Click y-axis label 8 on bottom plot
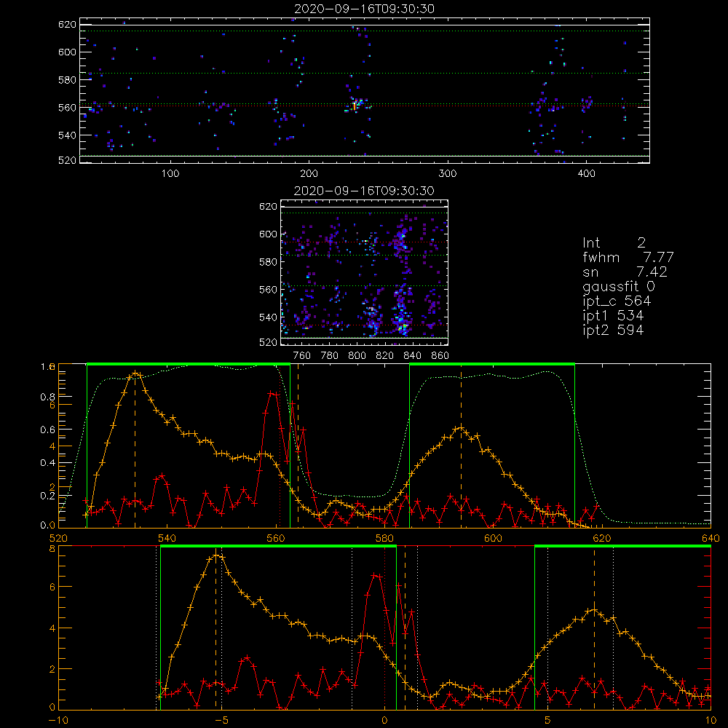 tap(52, 549)
